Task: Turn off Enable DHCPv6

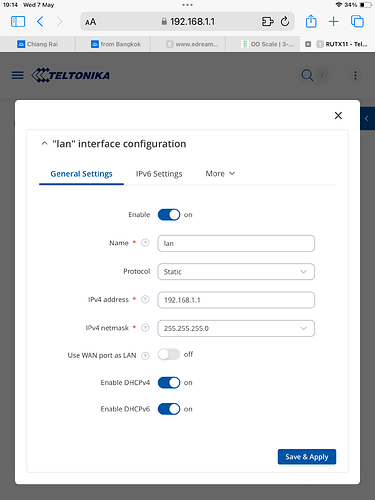Action: coord(169,409)
